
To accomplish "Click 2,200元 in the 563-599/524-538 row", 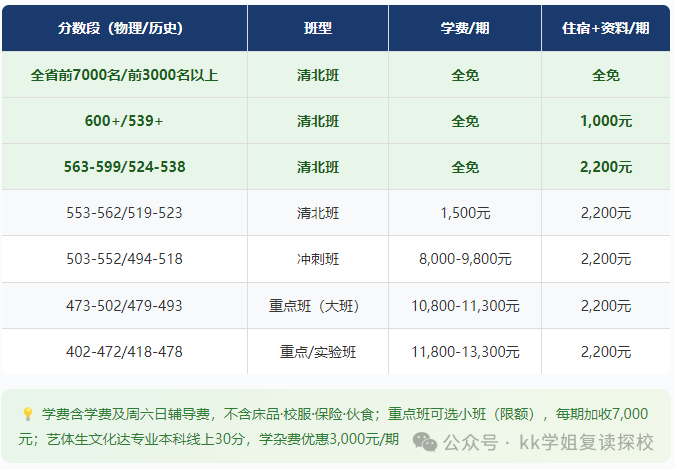I will click(x=606, y=167).
